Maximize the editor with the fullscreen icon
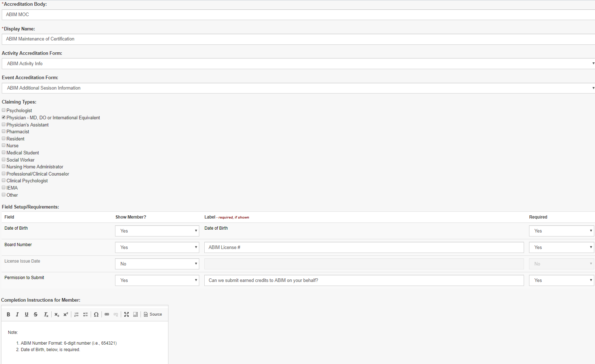Screen dimensions: 595x364 coord(127,315)
